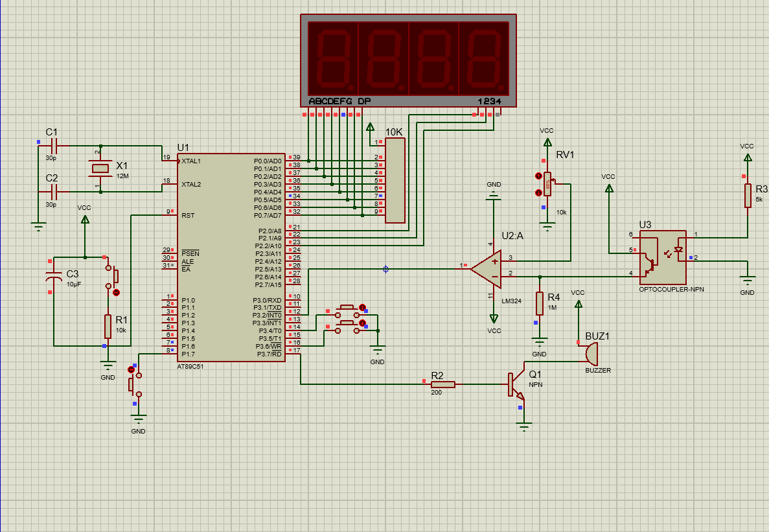The height and width of the screenshot is (532, 769).
Task: Select the R2 200 ohm resistor
Action: pos(443,384)
